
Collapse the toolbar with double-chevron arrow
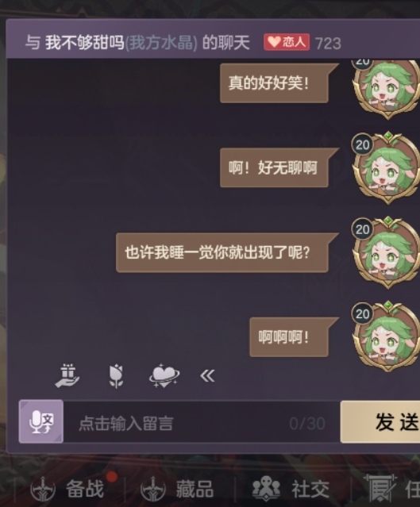click(207, 376)
